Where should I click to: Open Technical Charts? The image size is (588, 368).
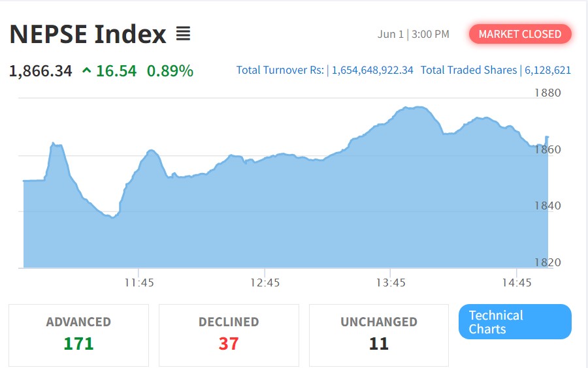[515, 322]
